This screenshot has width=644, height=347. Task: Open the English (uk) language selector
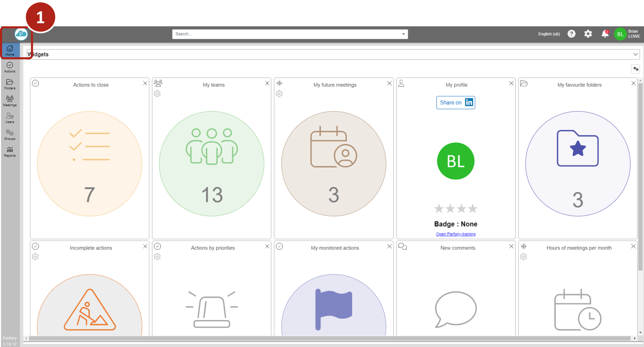point(549,34)
